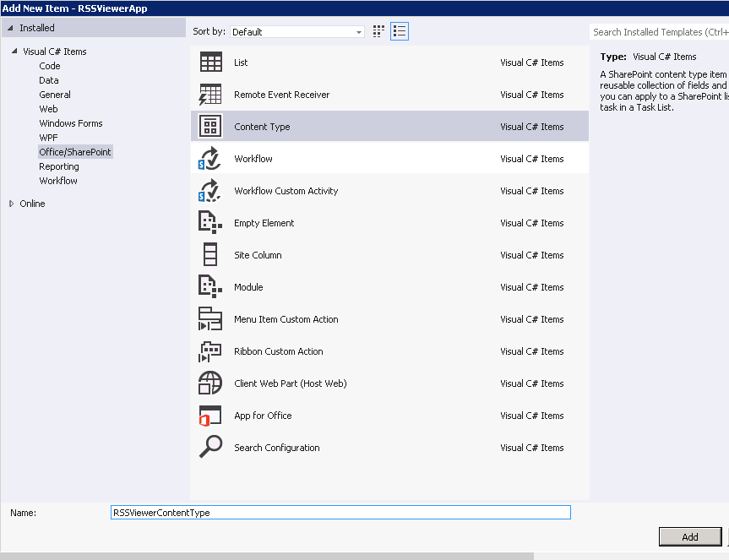Image resolution: width=729 pixels, height=560 pixels.
Task: Open the Sort by Default dropdown
Action: (x=297, y=31)
